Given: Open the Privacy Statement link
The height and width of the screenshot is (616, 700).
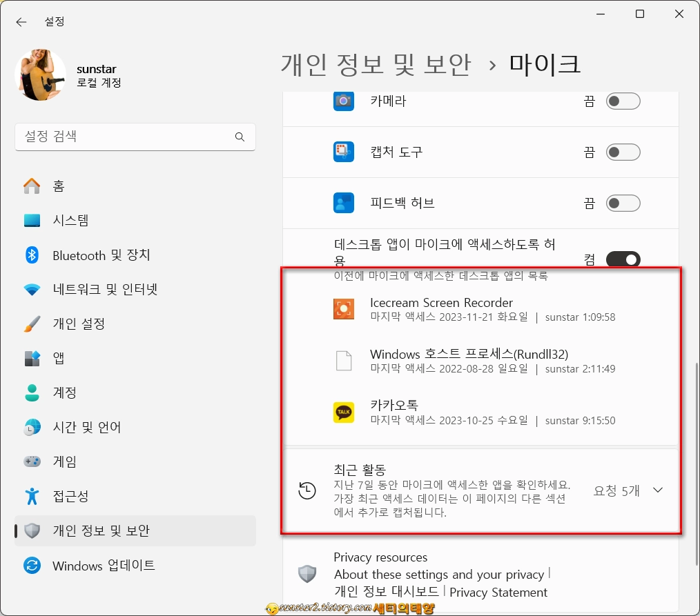Looking at the screenshot, I should point(498,592).
